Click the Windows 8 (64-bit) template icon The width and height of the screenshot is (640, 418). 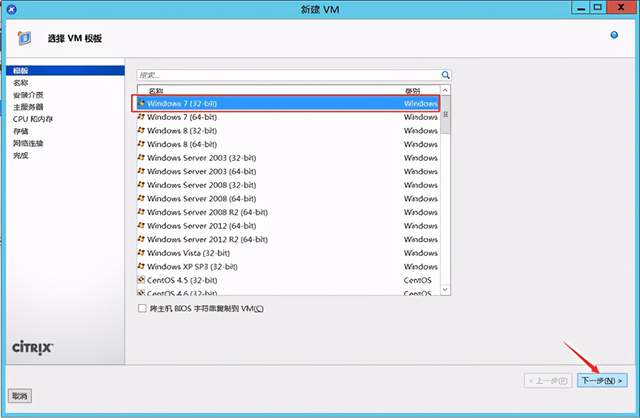141,144
